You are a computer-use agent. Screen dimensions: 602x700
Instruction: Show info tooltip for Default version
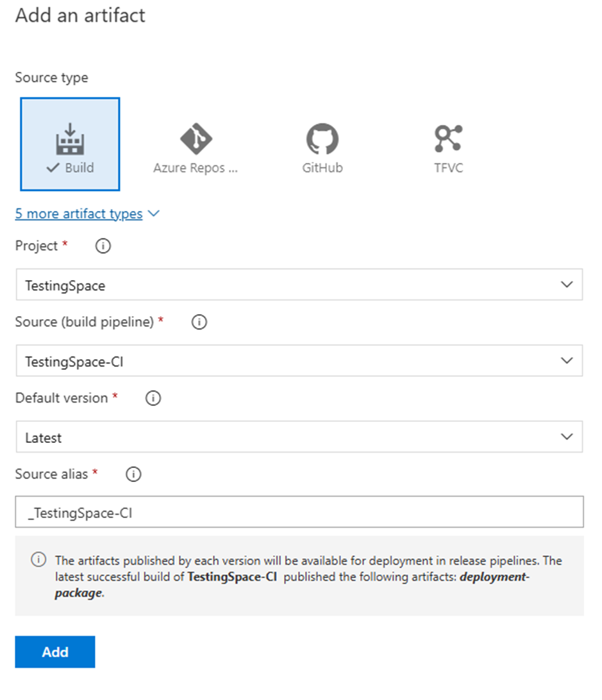(x=153, y=398)
